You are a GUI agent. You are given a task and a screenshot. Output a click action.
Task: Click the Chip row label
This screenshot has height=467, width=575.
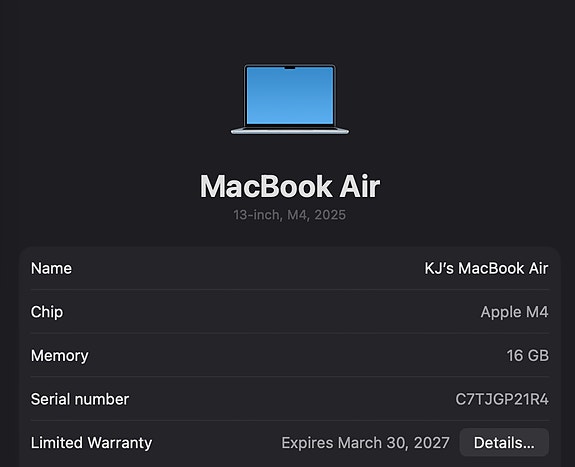(x=47, y=312)
